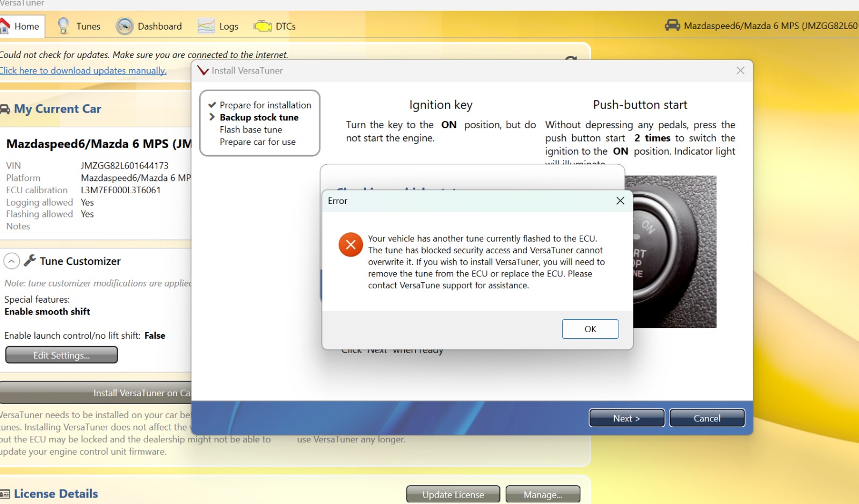Click the Mazdaspeed6/Mazda 6 MPS vehicle title in header
Viewport: 859px width, 504px height.
771,25
